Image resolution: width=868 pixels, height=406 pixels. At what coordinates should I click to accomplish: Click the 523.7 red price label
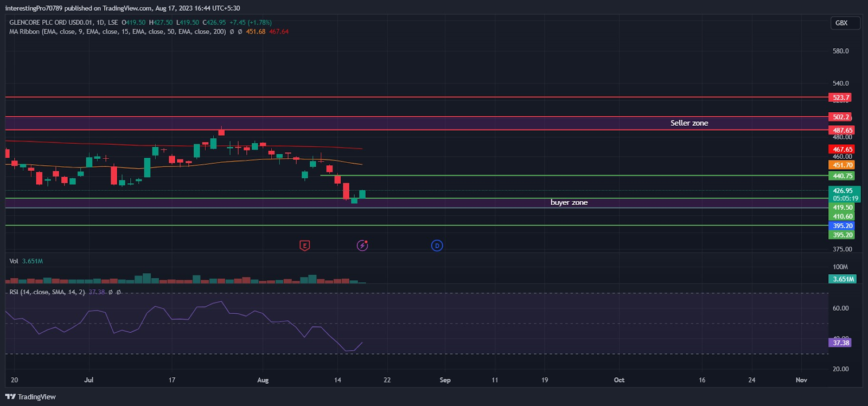[840, 98]
